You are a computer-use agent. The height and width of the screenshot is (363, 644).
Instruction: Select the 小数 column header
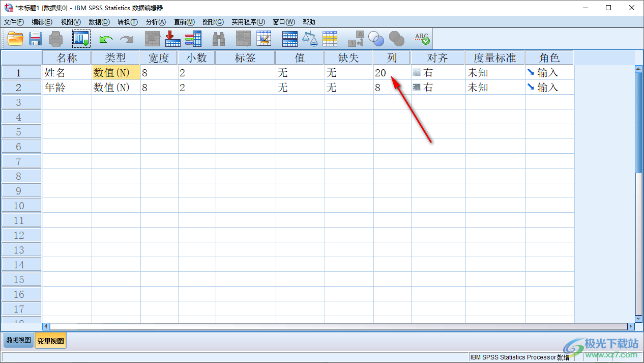pyautogui.click(x=196, y=58)
